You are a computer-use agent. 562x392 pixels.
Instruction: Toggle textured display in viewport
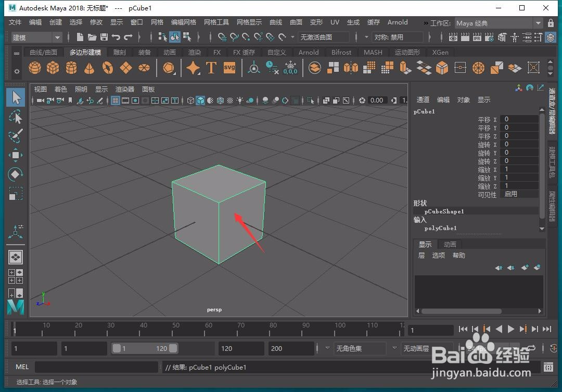[x=230, y=100]
